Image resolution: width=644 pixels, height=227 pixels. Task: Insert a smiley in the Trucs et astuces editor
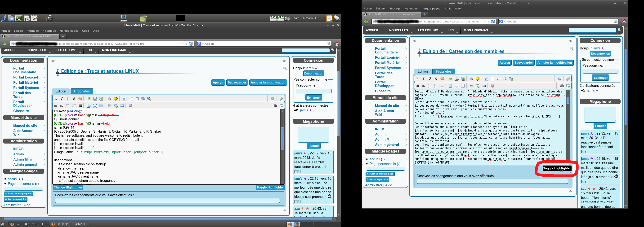[x=116, y=99]
